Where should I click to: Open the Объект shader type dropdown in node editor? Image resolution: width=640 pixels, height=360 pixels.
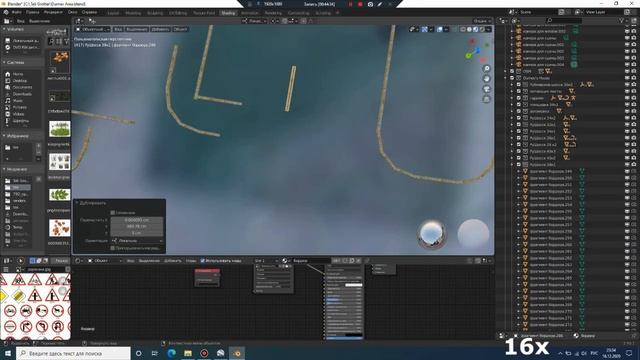tap(105, 260)
